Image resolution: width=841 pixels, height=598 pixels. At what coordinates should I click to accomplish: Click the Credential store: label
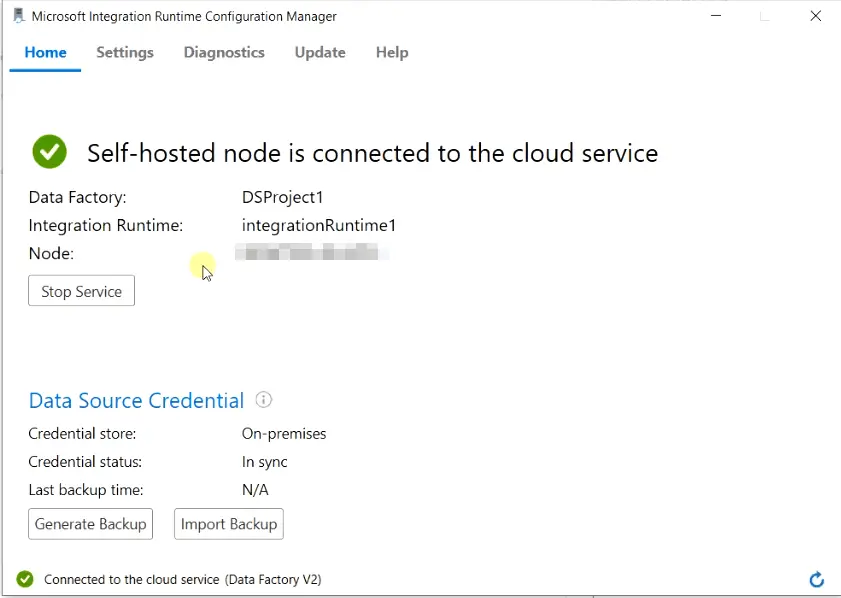click(82, 433)
